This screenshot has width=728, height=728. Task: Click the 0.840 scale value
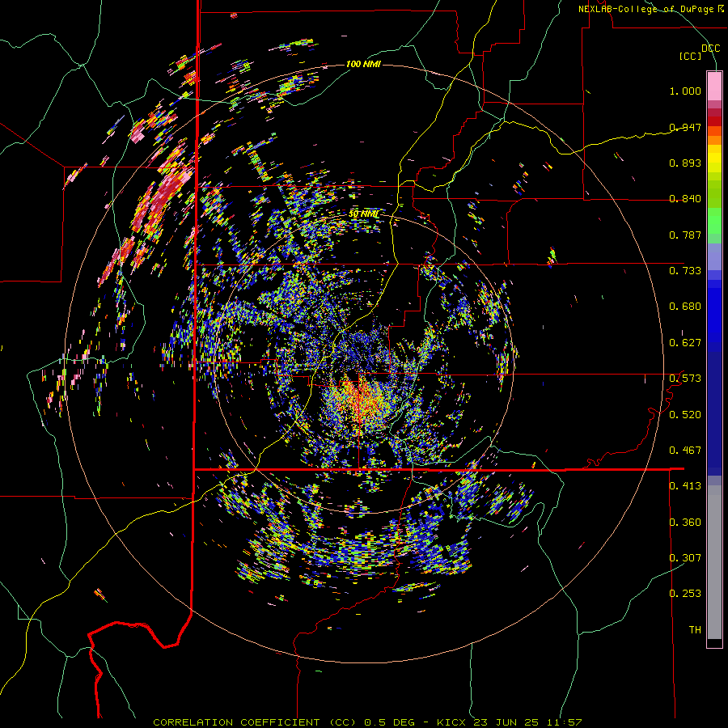coord(685,199)
